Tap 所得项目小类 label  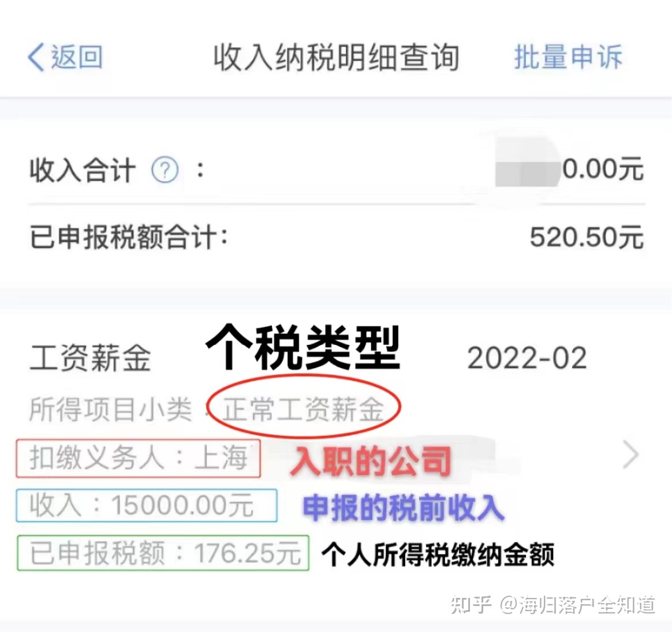(110, 410)
